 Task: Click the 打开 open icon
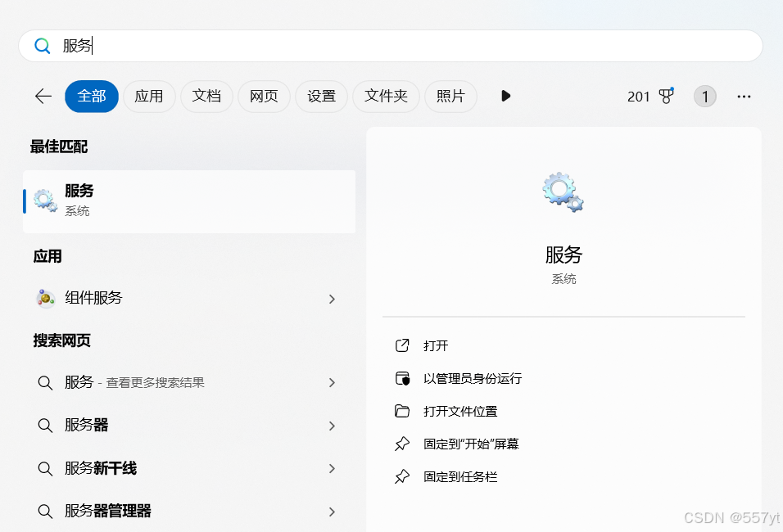[402, 345]
